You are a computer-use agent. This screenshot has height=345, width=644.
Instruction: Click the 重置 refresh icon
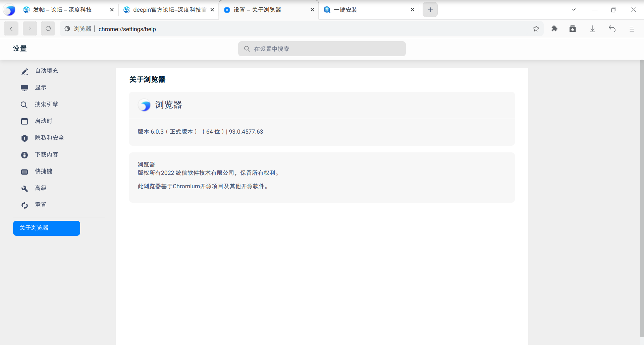(24, 205)
